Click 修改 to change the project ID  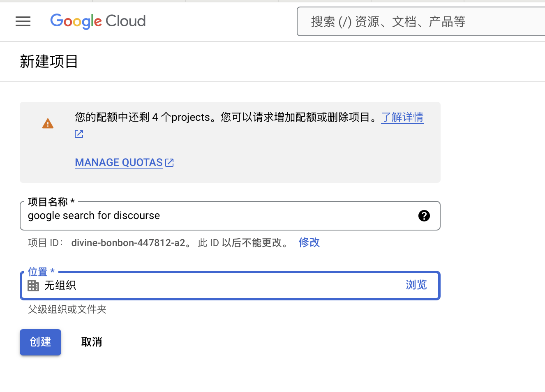pyautogui.click(x=309, y=242)
